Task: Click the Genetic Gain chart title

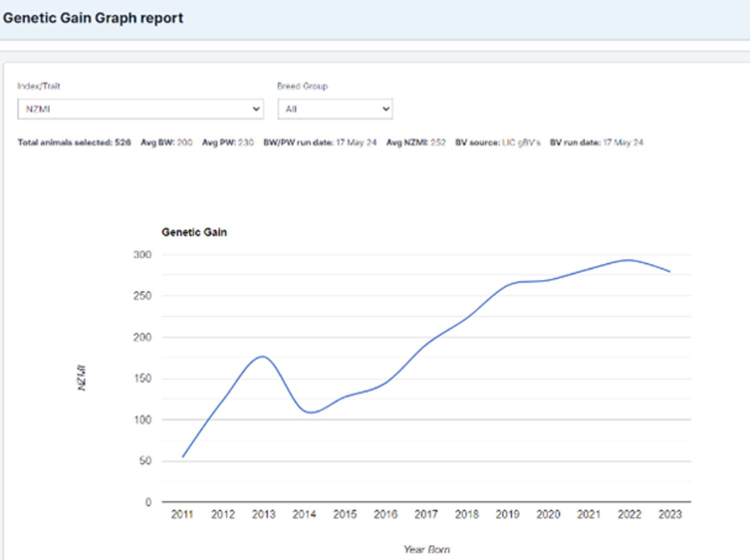Action: pyautogui.click(x=194, y=232)
